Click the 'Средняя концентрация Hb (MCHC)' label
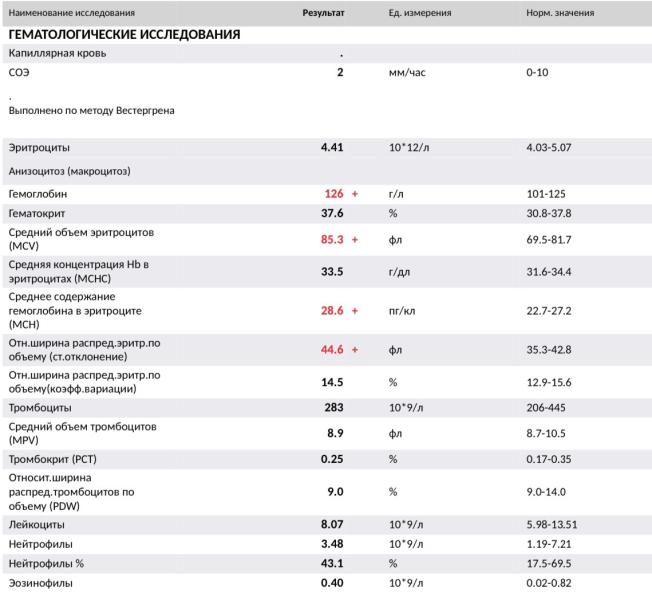Viewport: 652px width, 600px height. click(79, 272)
